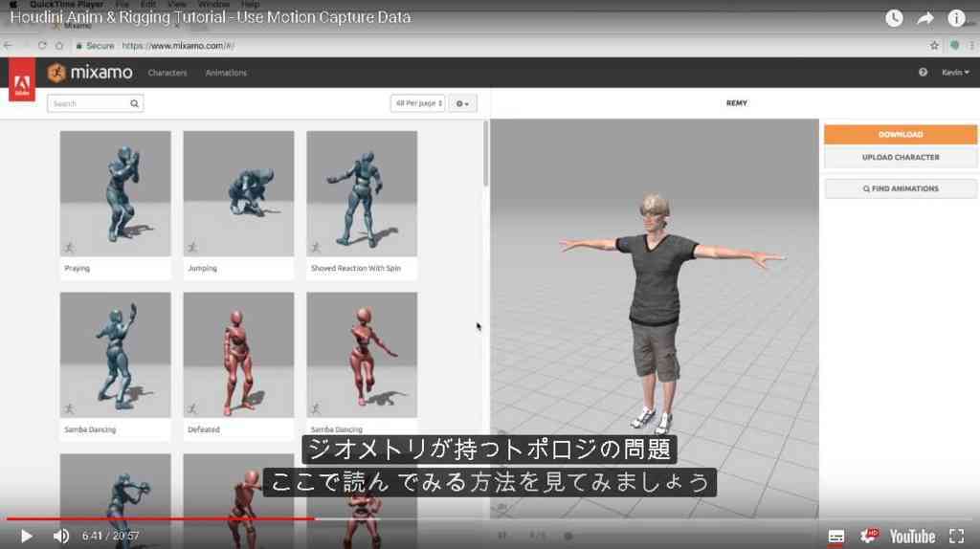Screen dimensions: 980x549
Task: Click the browser back arrow
Action: 8,46
